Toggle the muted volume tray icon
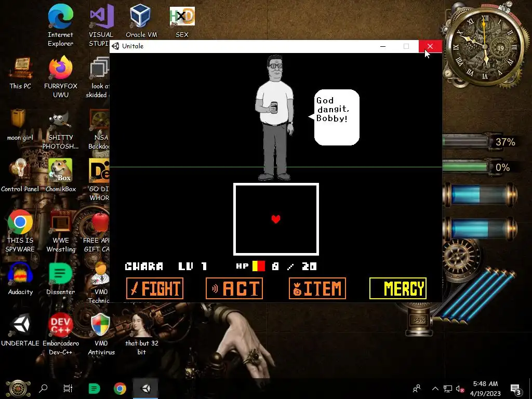Viewport: 532px width, 399px height. [x=460, y=389]
